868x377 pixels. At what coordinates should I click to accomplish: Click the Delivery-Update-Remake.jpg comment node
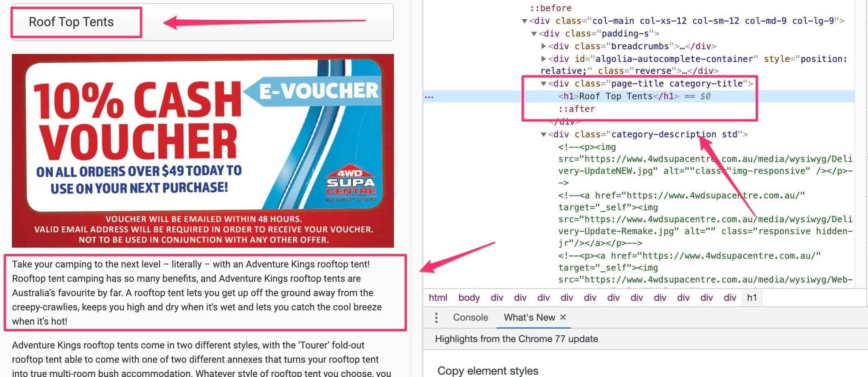(706, 219)
